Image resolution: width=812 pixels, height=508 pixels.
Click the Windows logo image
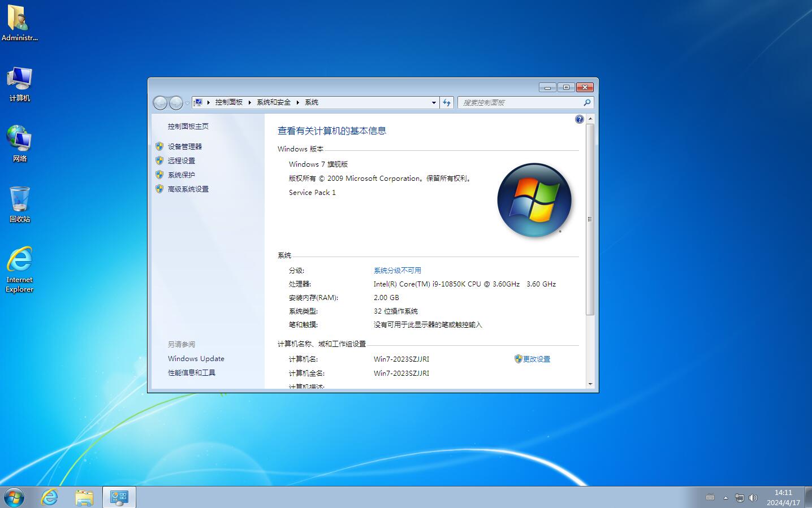[x=534, y=200]
